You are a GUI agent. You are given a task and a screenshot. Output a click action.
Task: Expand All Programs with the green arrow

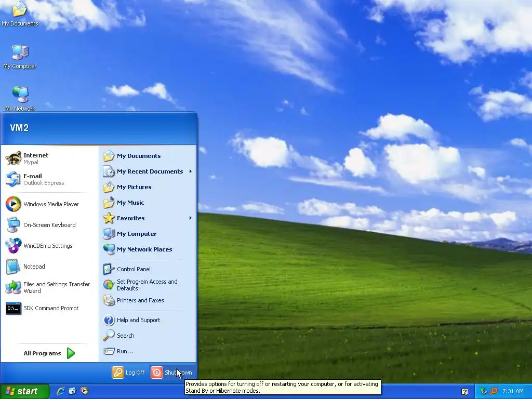71,353
